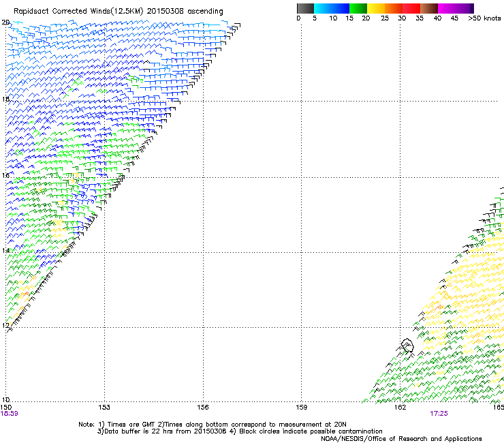Click the Rapidscat Corrected Winds title text
The image size is (504, 443).
coord(119,11)
